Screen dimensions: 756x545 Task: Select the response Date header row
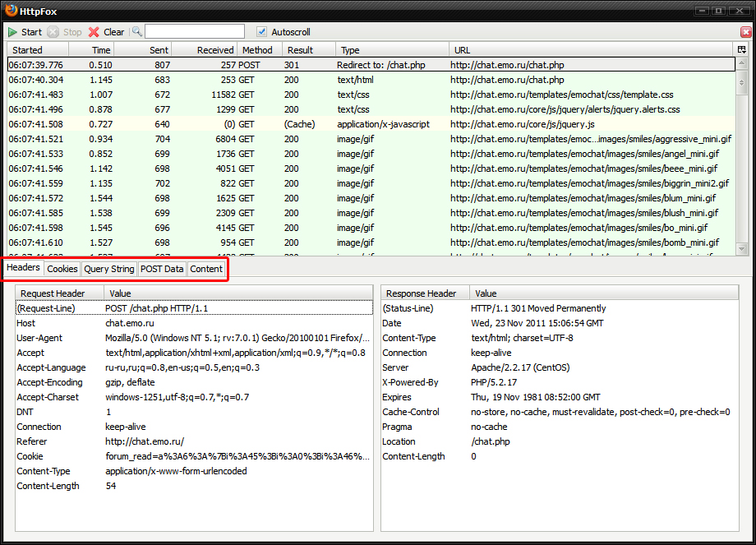point(560,323)
